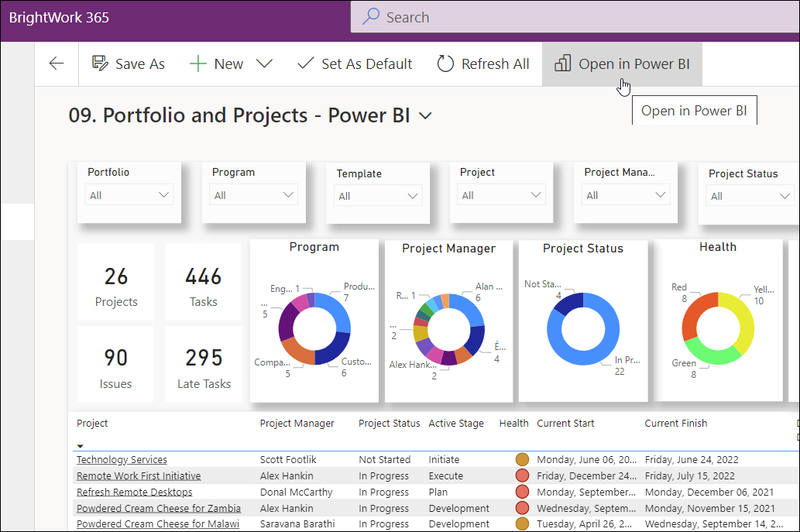Click the Execute stage cell

446,476
